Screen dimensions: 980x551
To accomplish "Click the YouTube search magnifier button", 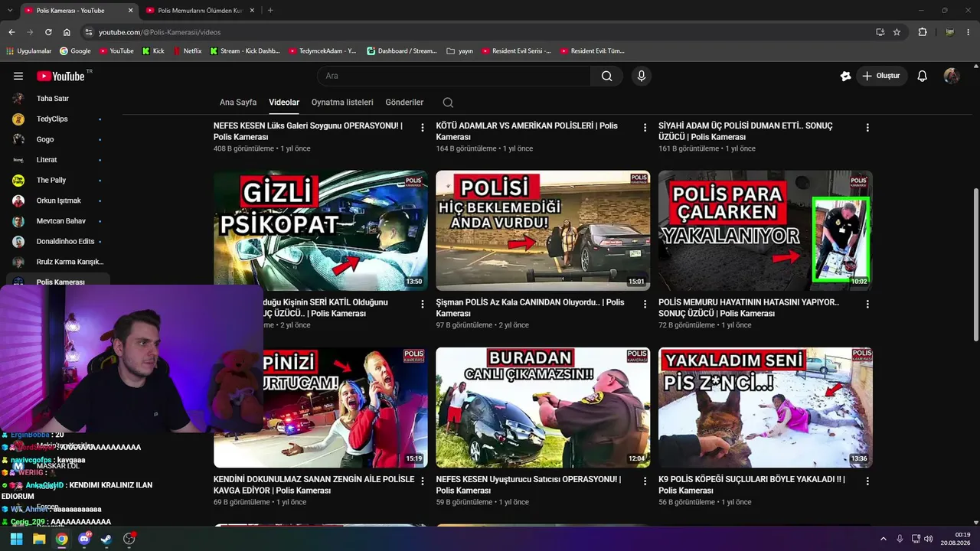I will coord(607,76).
